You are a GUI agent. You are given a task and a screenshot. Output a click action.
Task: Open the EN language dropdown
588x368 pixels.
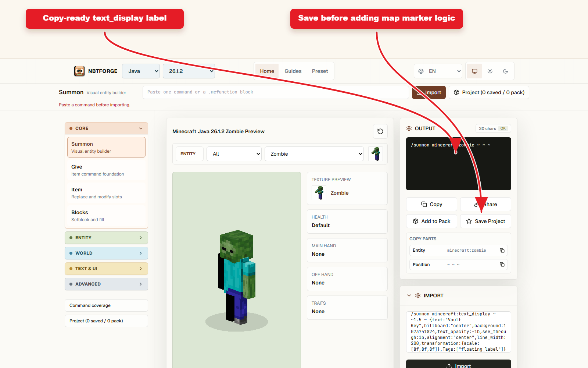tap(438, 71)
